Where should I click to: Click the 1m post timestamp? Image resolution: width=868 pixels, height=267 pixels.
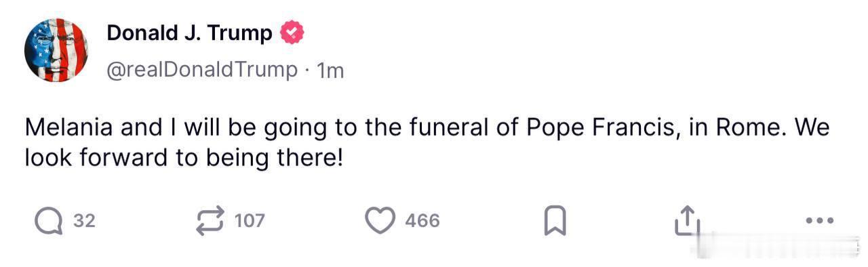(x=331, y=70)
